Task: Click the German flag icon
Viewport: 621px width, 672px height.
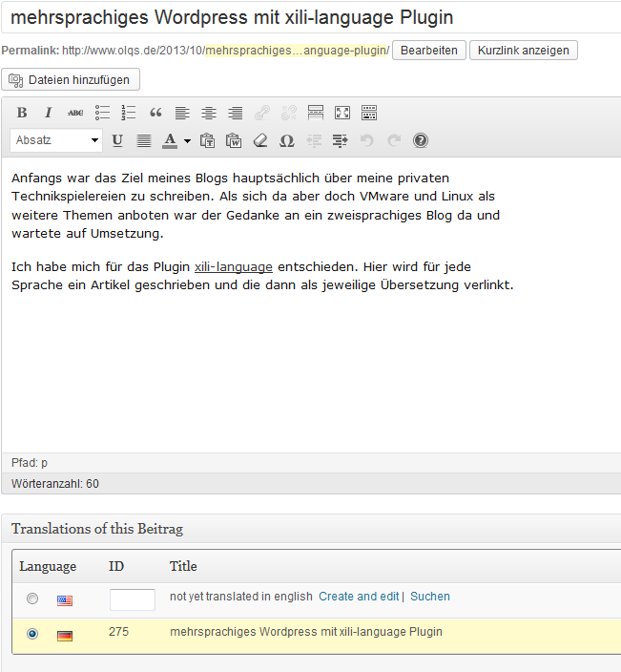Action: pyautogui.click(x=65, y=636)
